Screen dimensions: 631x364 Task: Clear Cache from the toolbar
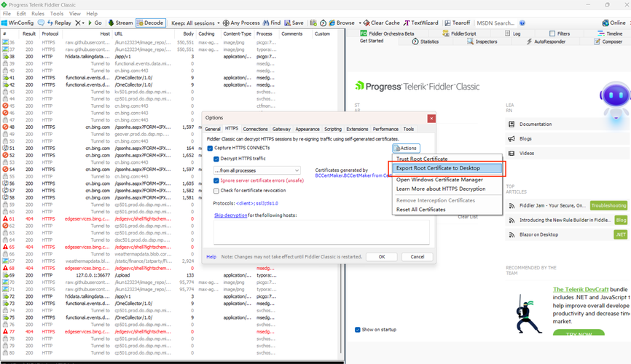[382, 23]
